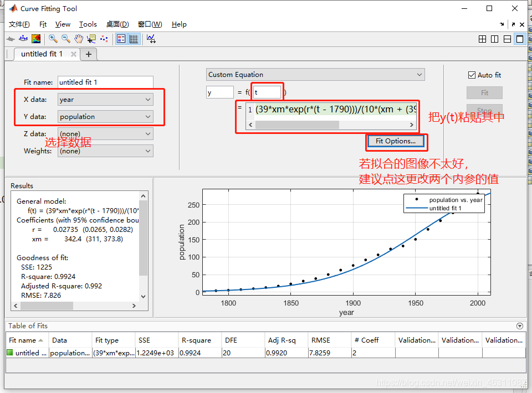Select the untitled fit 1 tab
Viewport: 532px width, 393px height.
click(42, 54)
